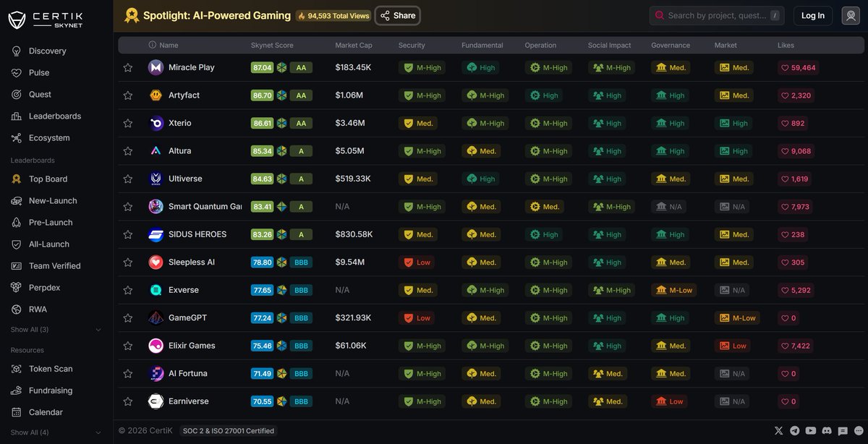Toggle Ultiverse favorite star
This screenshot has height=444, width=868.
tap(128, 179)
